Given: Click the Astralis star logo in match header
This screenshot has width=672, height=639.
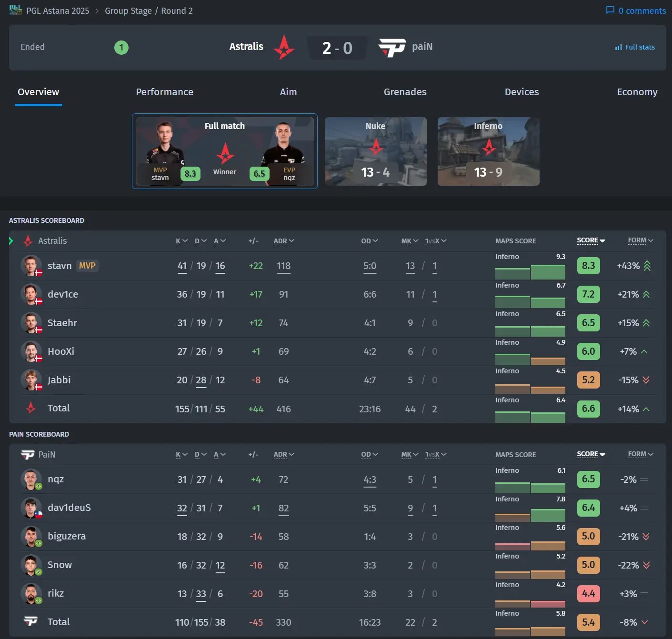Looking at the screenshot, I should tap(284, 47).
